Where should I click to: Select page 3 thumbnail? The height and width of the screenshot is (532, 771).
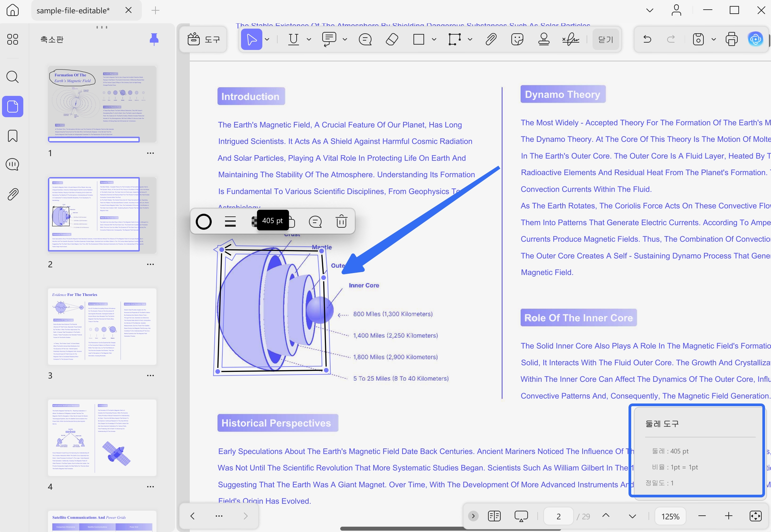(x=102, y=327)
